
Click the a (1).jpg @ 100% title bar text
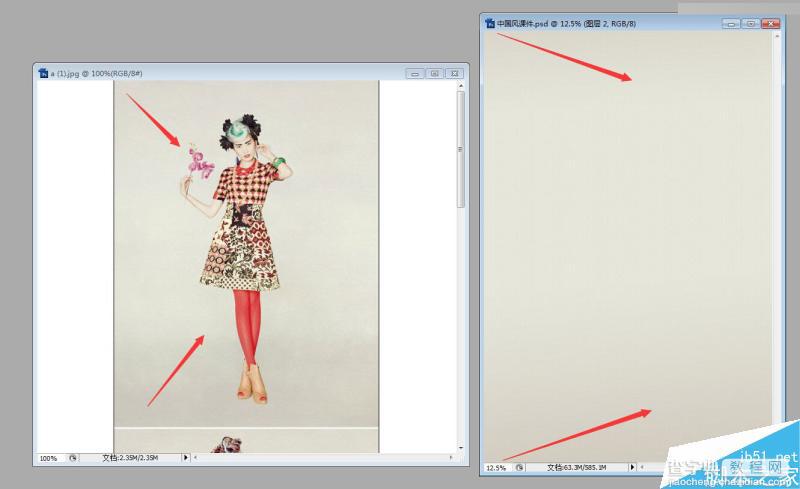[96, 74]
